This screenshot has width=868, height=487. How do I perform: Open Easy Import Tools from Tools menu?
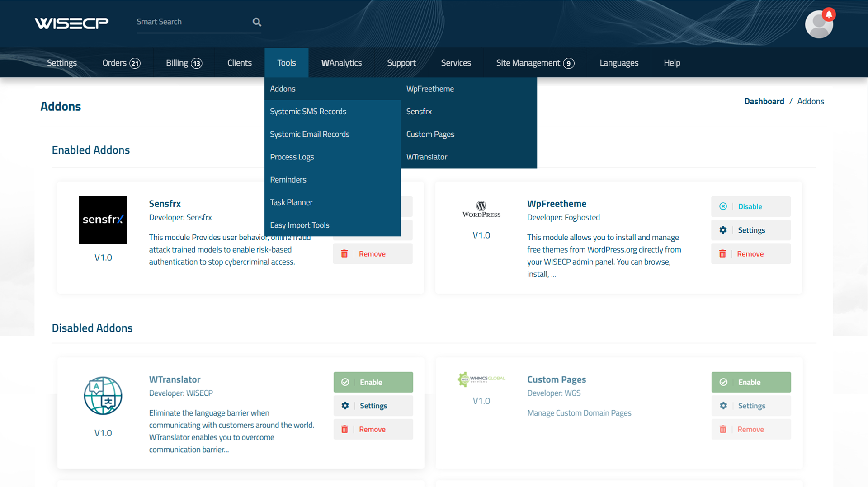(333, 225)
